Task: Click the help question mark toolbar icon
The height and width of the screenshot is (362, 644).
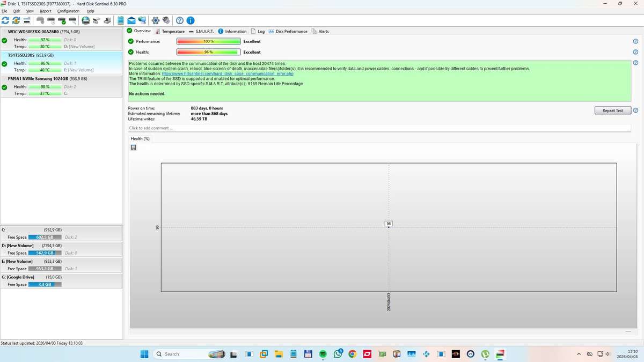Action: 180,20
